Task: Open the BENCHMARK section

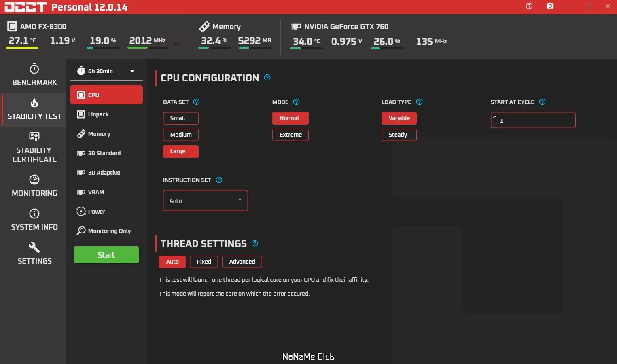Action: (x=34, y=76)
